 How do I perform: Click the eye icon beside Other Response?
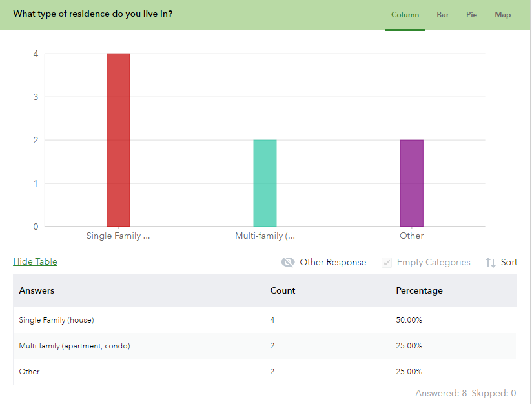pyautogui.click(x=288, y=262)
